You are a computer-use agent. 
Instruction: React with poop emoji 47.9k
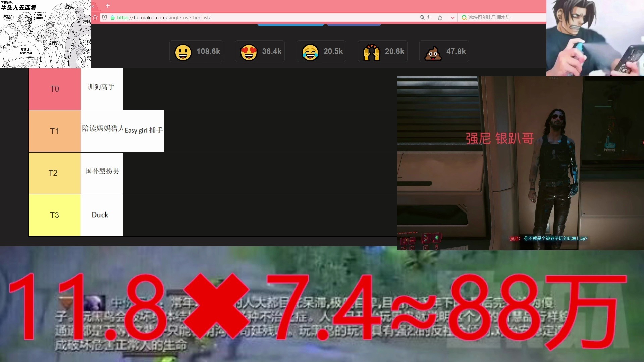pyautogui.click(x=444, y=51)
